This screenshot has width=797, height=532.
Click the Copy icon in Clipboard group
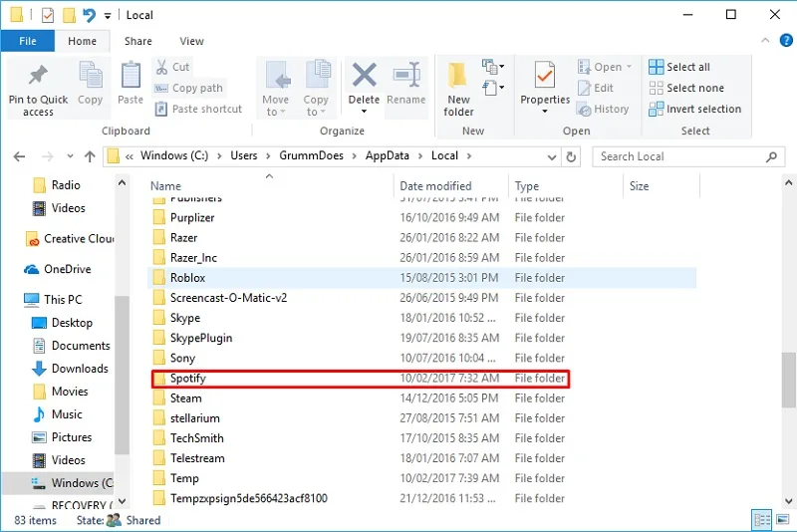[91, 76]
